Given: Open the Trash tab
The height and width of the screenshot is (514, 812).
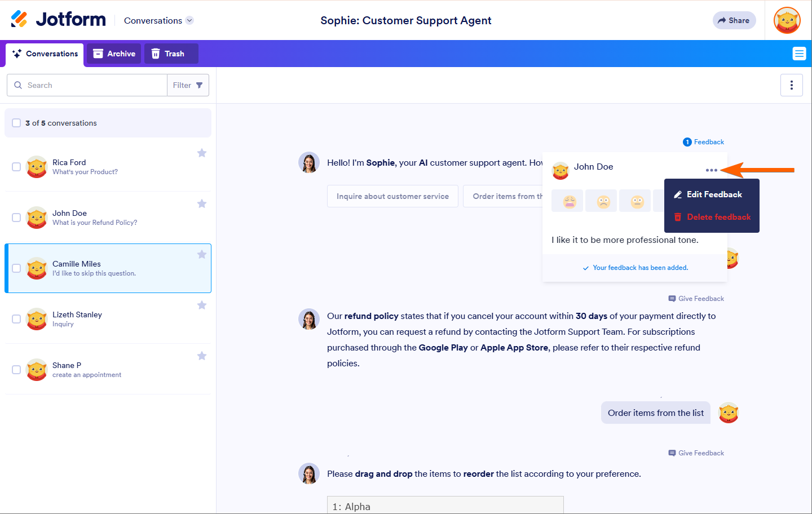Looking at the screenshot, I should click(x=168, y=54).
